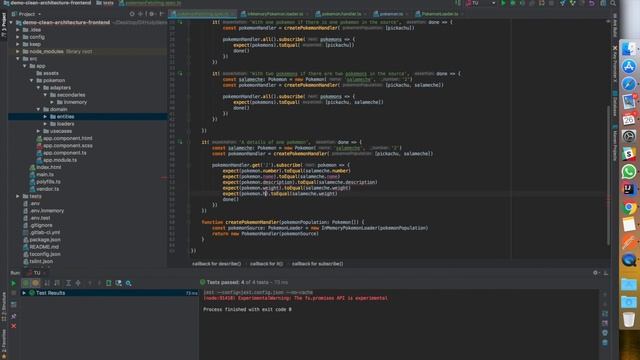Expand the config folder
The image size is (640, 360).
click(18, 37)
